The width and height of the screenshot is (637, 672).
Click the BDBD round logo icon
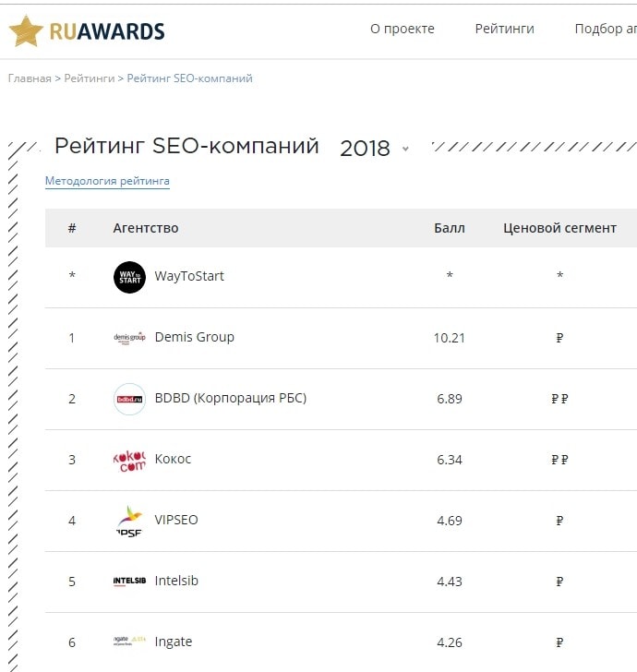[x=129, y=399]
